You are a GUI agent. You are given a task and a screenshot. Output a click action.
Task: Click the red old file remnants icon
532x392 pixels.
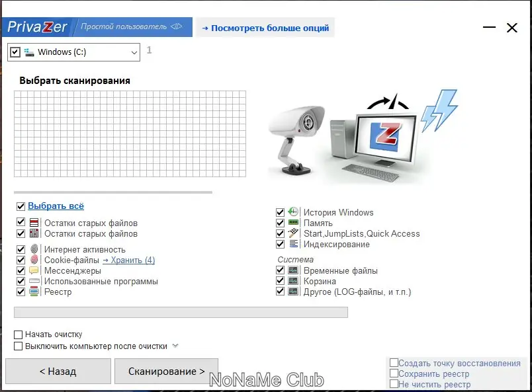pos(34,223)
